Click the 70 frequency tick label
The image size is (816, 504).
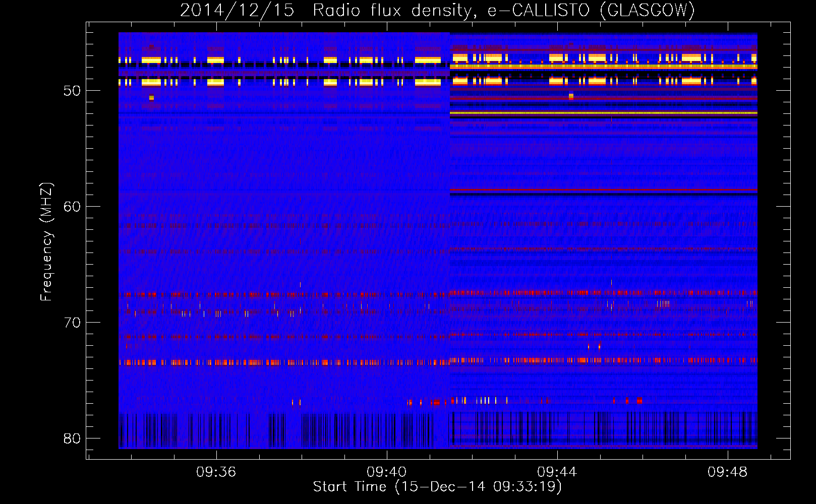[x=72, y=323]
